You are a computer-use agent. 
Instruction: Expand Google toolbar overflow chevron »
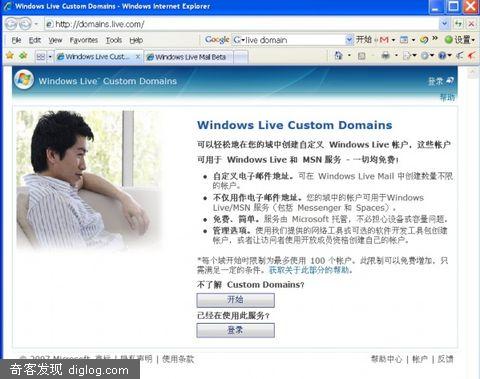435,39
